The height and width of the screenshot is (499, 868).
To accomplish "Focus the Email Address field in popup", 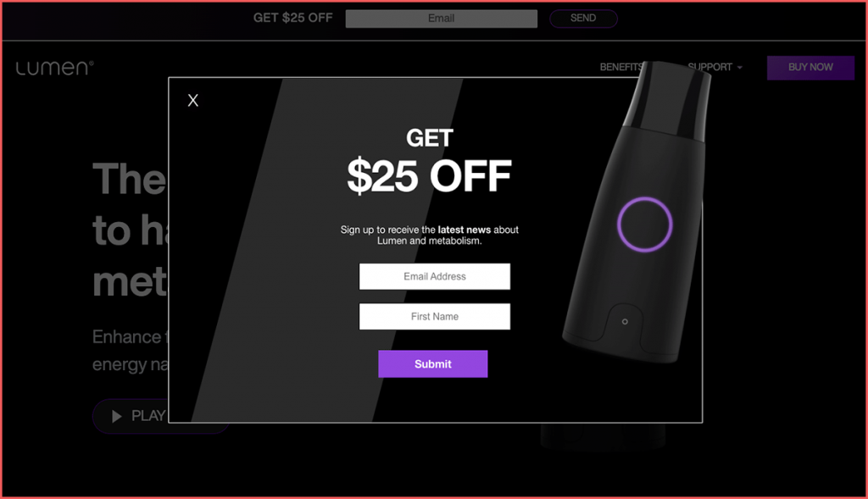I will [435, 276].
